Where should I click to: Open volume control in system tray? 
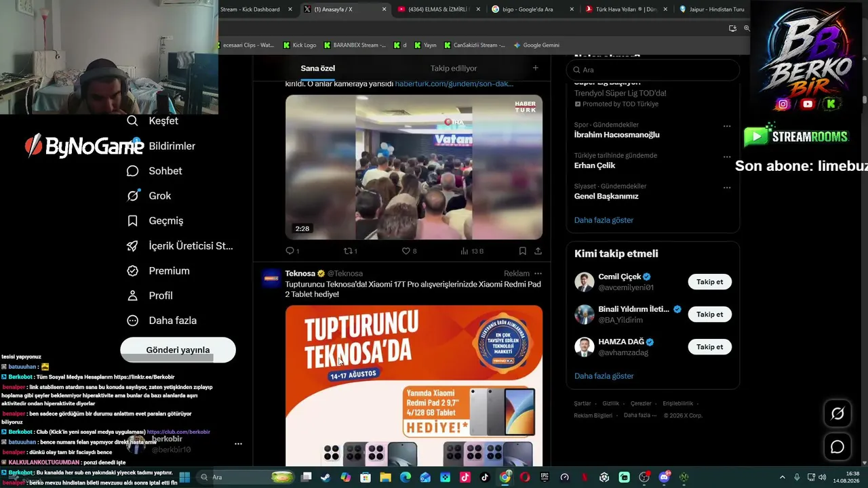pyautogui.click(x=822, y=477)
